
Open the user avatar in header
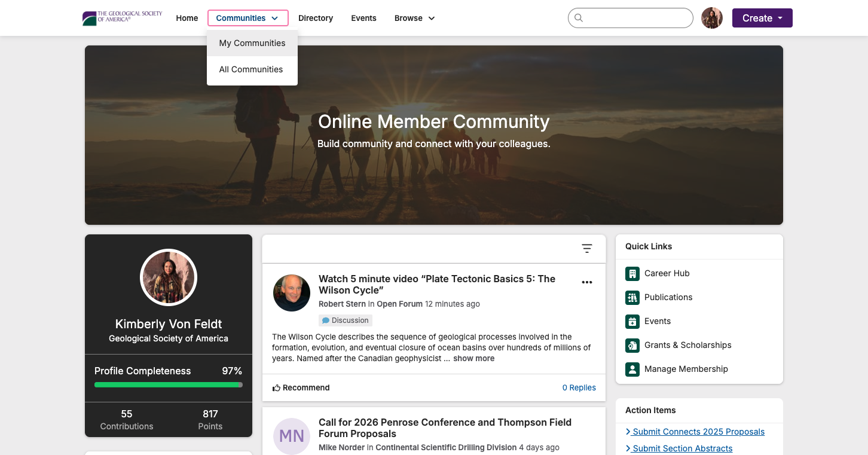[x=712, y=18]
